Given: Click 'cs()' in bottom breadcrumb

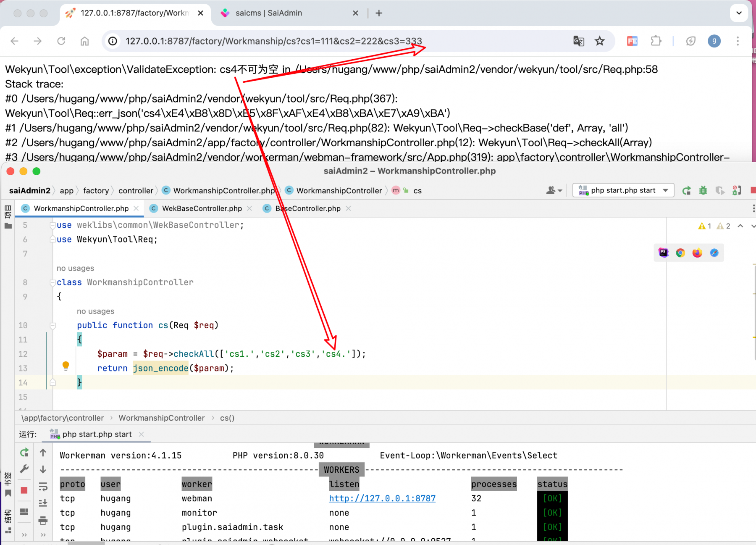Looking at the screenshot, I should click(227, 418).
